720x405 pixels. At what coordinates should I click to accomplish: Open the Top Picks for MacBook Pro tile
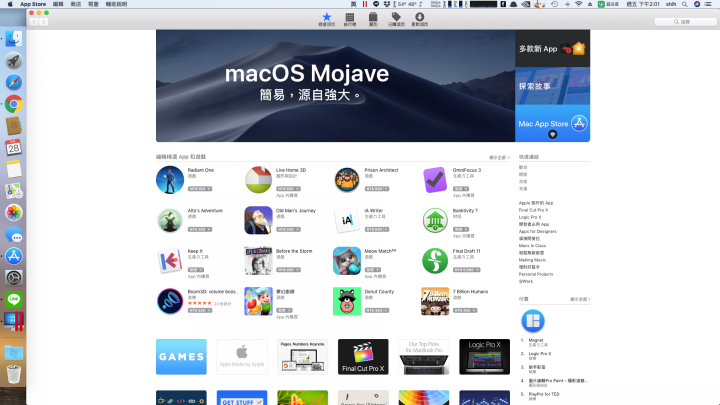pyautogui.click(x=424, y=357)
